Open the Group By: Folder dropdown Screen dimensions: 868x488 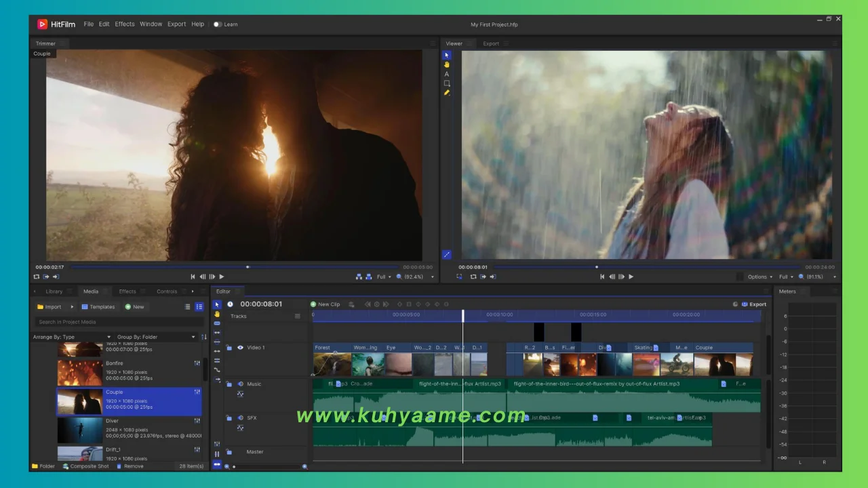click(156, 337)
